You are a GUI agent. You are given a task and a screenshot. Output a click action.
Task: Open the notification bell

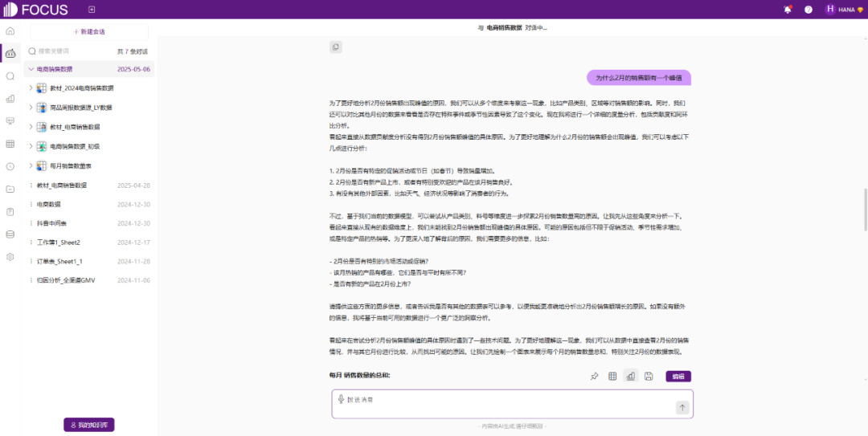(788, 10)
